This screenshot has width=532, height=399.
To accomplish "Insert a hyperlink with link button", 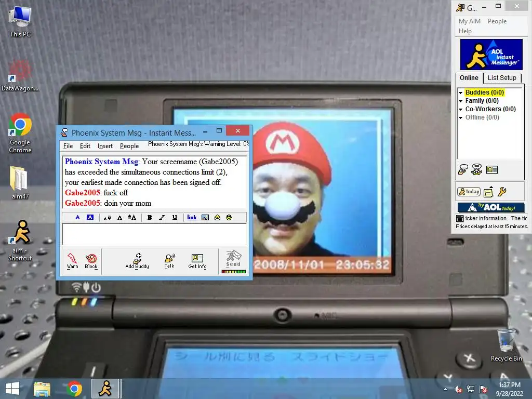I will tap(192, 218).
